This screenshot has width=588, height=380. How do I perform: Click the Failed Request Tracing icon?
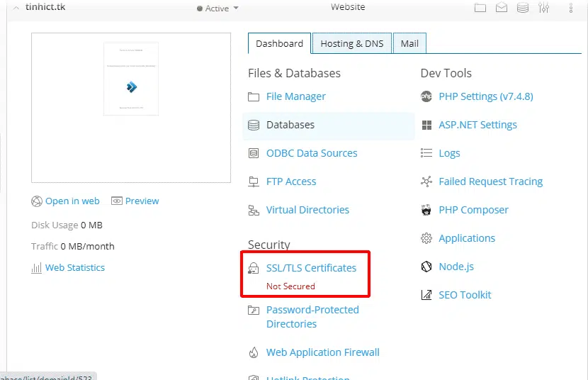pyautogui.click(x=426, y=181)
